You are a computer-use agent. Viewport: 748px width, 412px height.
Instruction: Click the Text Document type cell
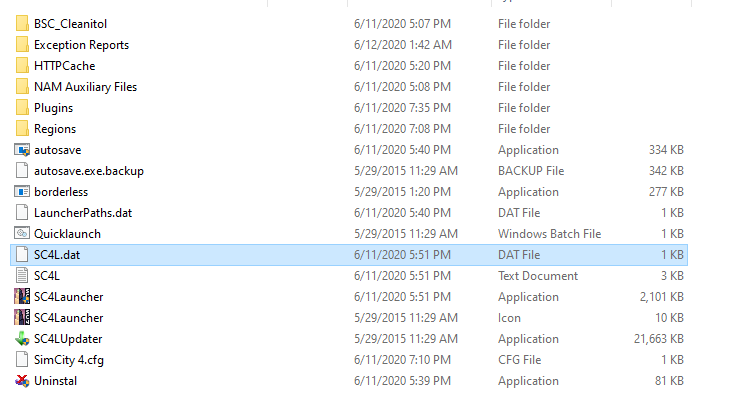point(538,276)
